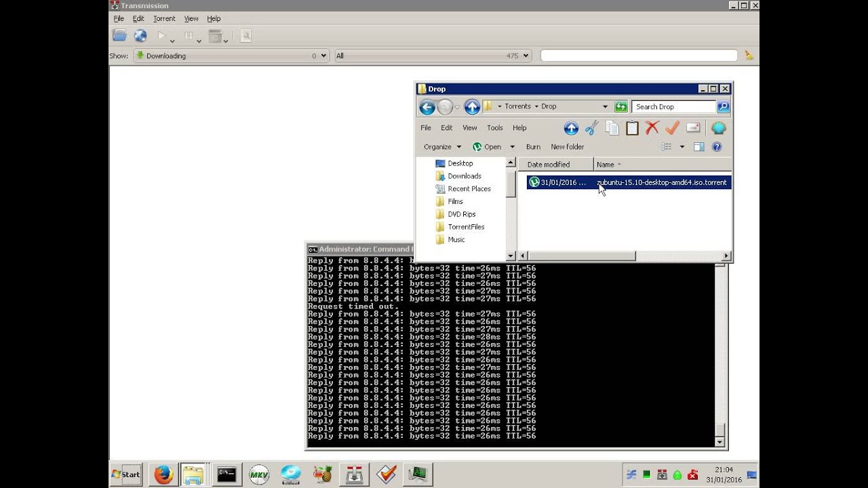The image size is (868, 488).
Task: Click the copy pages icon
Action: click(612, 127)
